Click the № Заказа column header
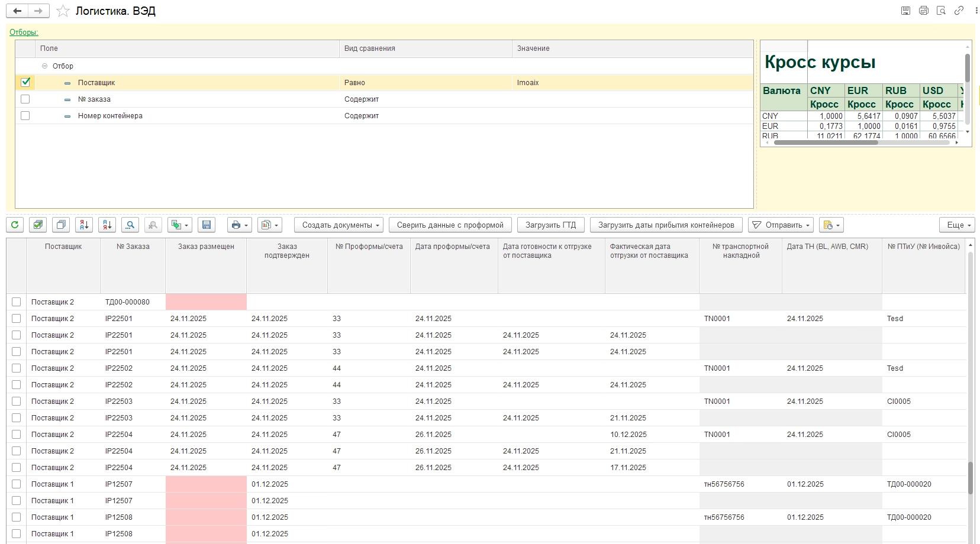 (133, 266)
